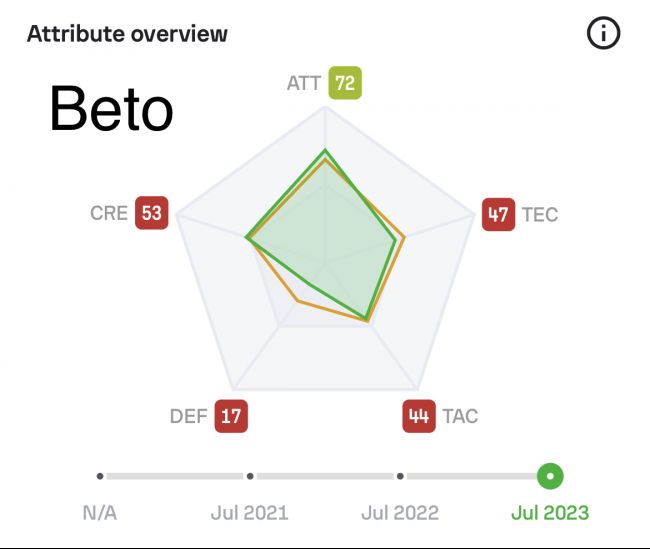This screenshot has width=650, height=549.
Task: Click the red DEF 17 badge
Action: point(231,416)
